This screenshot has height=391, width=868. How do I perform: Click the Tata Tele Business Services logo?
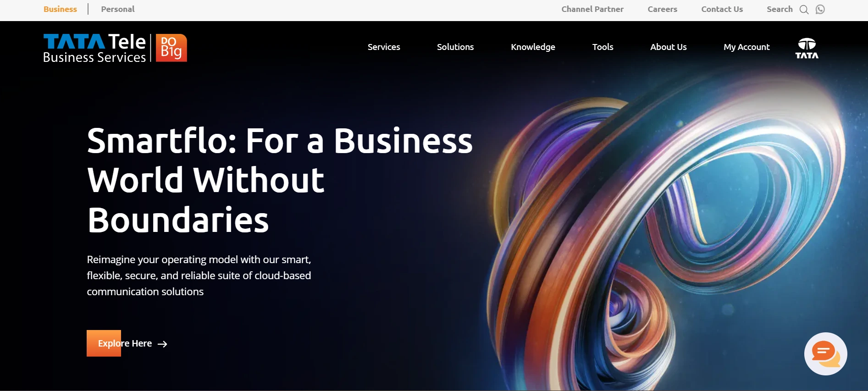pos(95,48)
